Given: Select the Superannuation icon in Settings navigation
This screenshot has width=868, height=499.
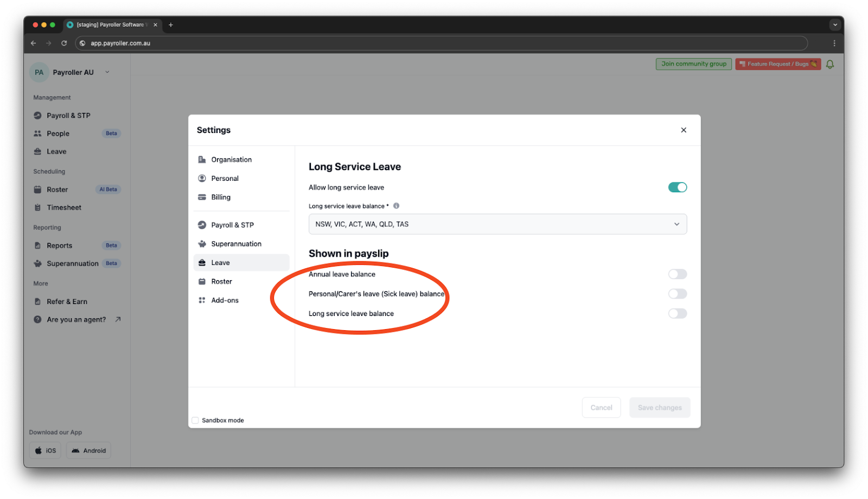Looking at the screenshot, I should click(x=201, y=243).
